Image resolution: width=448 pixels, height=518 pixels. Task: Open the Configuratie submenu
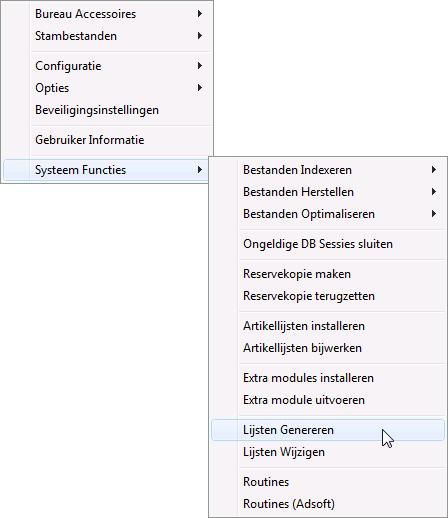(107, 66)
